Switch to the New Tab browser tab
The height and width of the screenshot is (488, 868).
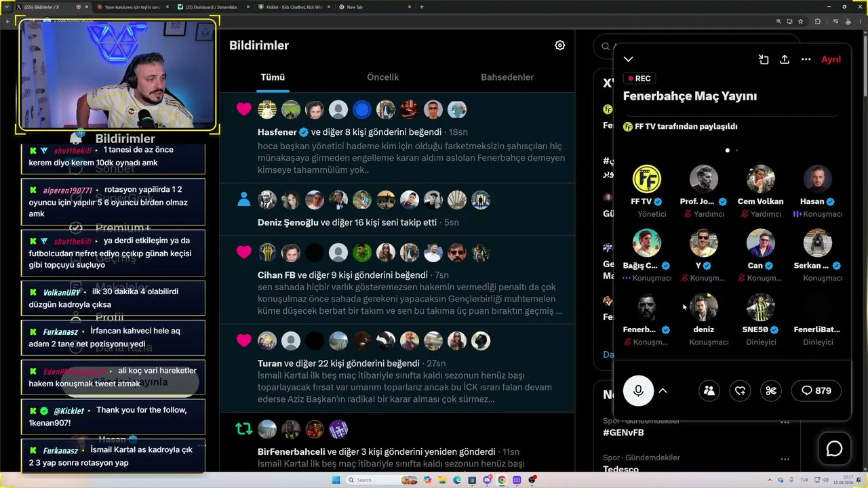376,7
